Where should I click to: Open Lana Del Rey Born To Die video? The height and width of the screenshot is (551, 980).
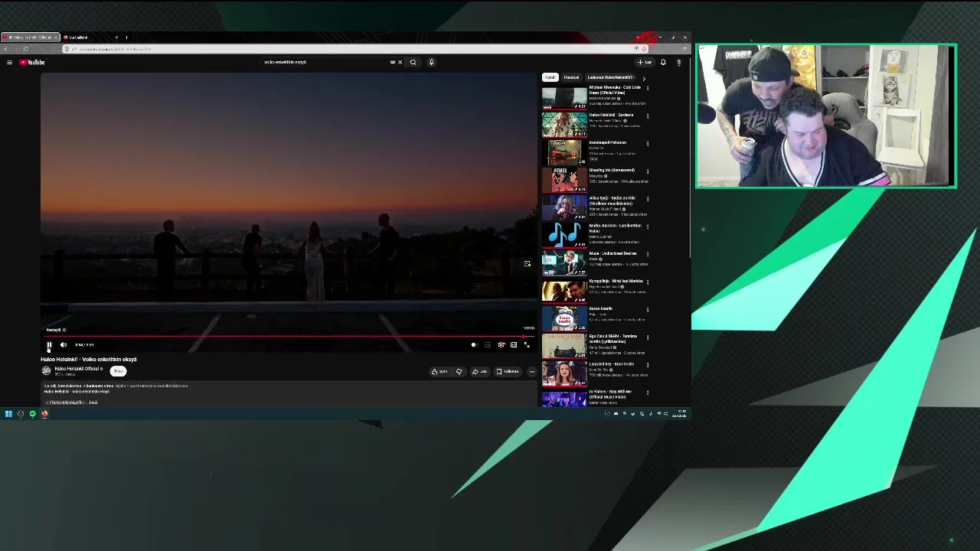click(x=564, y=373)
